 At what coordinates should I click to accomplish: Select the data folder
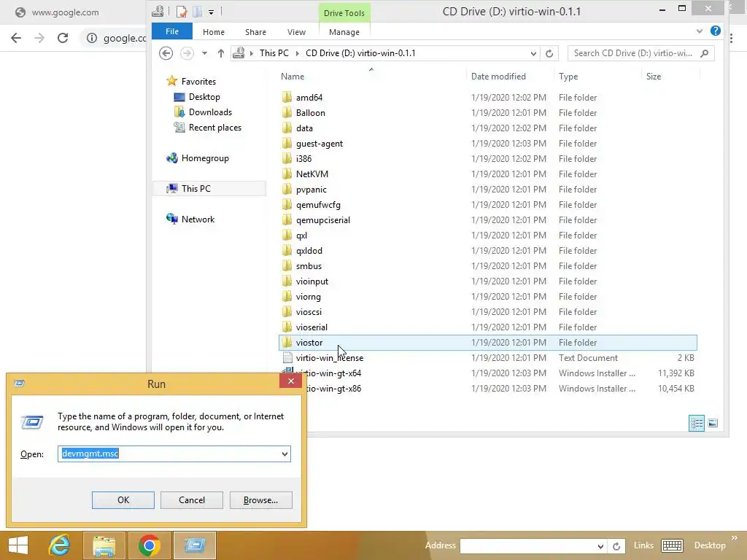pos(304,128)
